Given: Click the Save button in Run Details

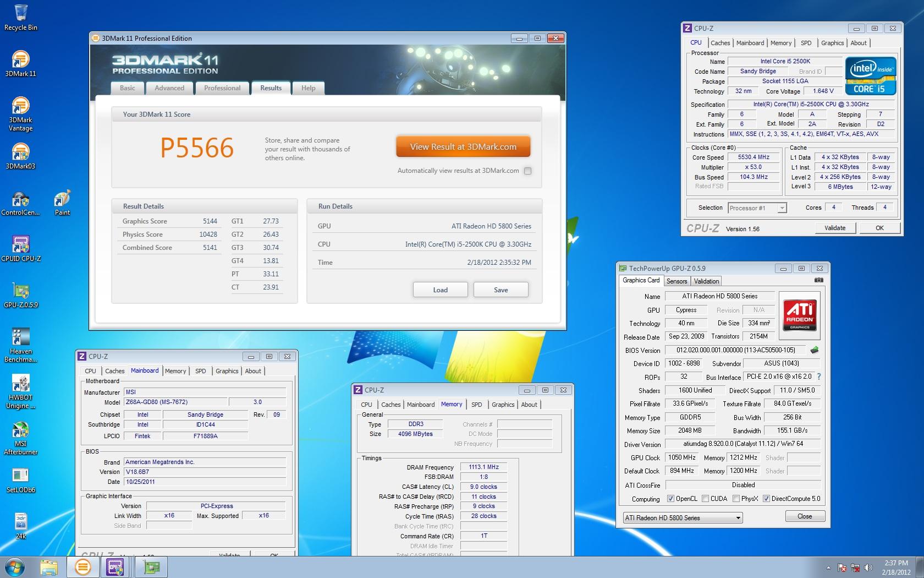Looking at the screenshot, I should click(501, 290).
